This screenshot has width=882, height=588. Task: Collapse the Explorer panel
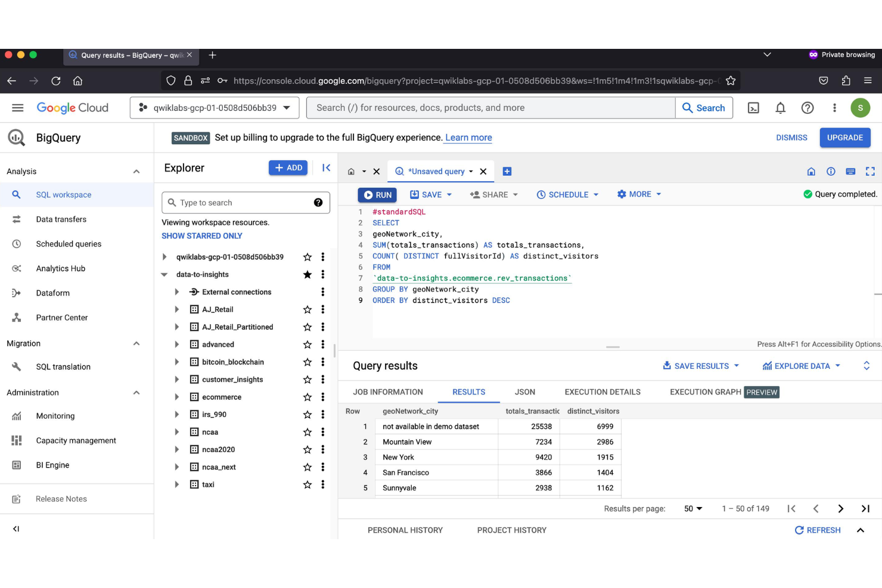point(326,168)
